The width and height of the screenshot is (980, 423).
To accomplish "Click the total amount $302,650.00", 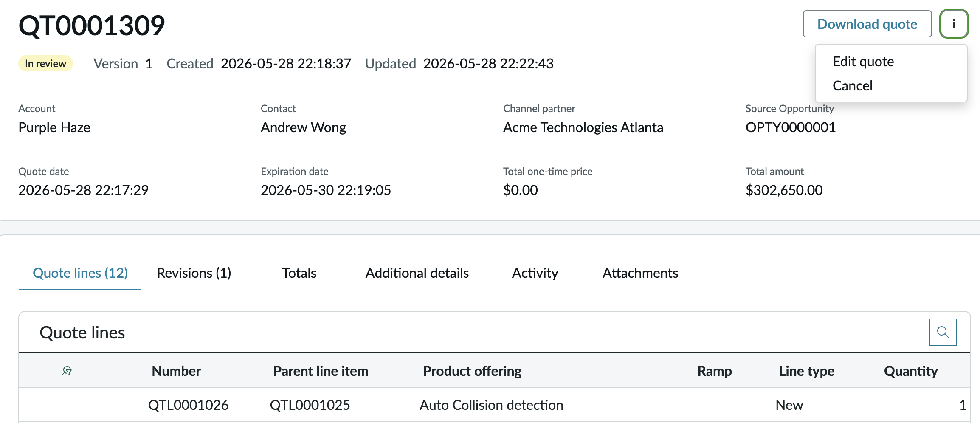I will [784, 190].
